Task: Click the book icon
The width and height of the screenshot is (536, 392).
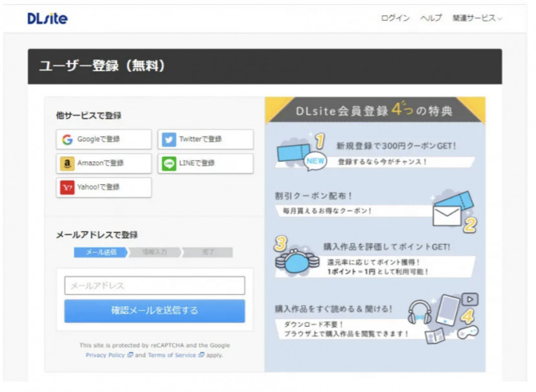Action: [434, 336]
